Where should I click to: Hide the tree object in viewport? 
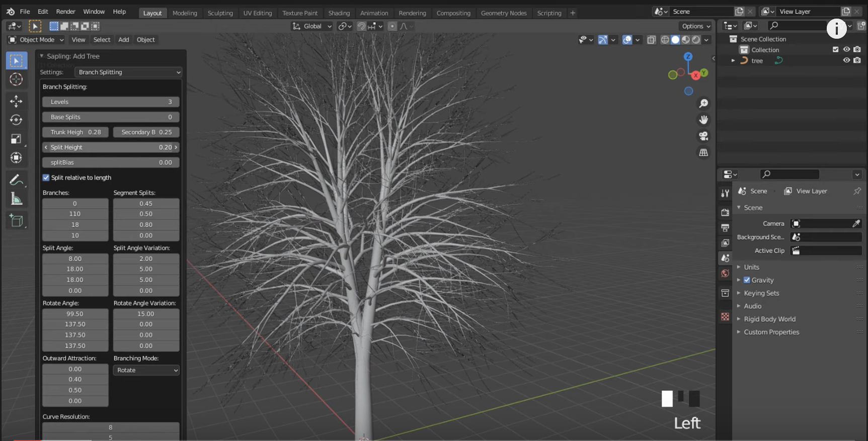click(846, 60)
